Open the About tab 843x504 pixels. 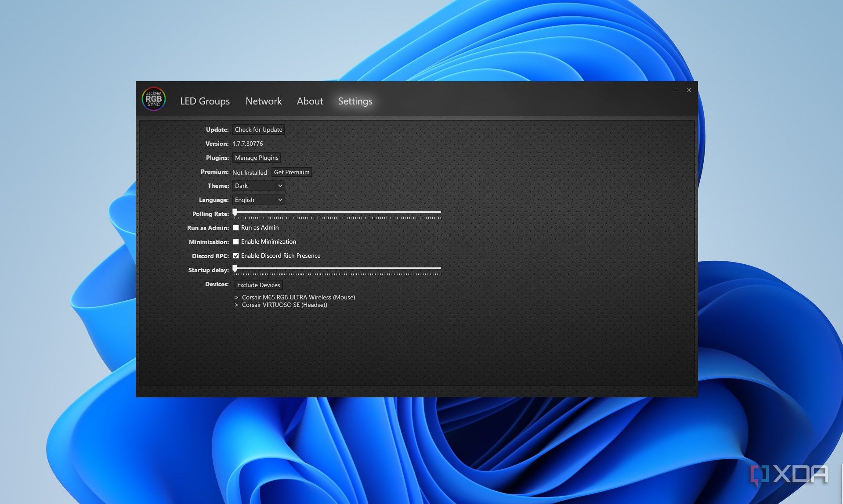point(310,101)
